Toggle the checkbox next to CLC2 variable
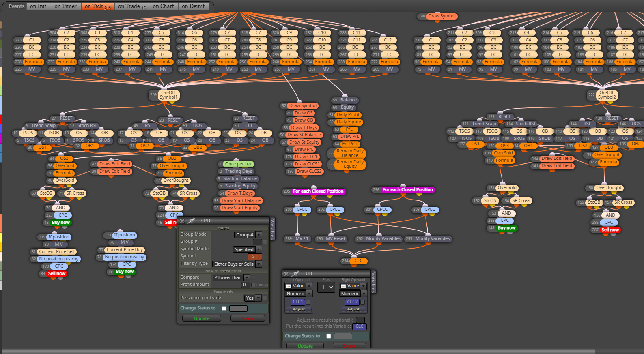This screenshot has height=354, width=644. click(363, 302)
